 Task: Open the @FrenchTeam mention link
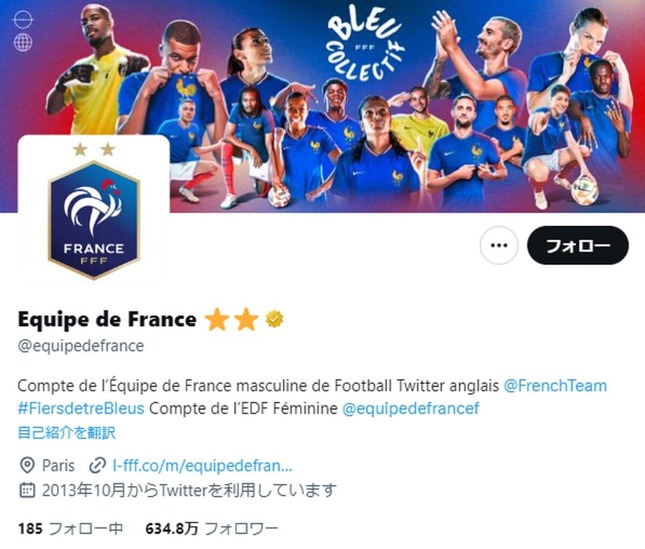tap(555, 386)
